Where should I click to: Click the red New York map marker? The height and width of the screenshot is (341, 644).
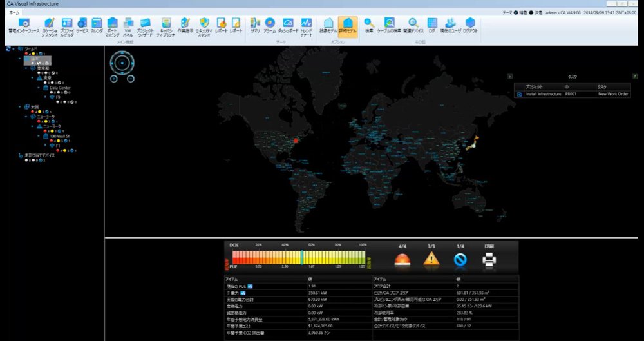point(296,141)
